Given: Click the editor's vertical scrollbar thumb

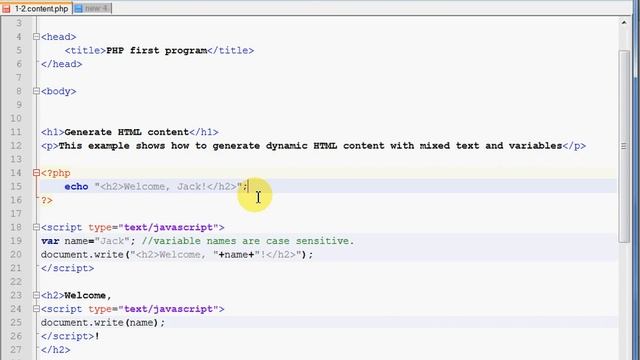Looking at the screenshot, I should click(624, 146).
